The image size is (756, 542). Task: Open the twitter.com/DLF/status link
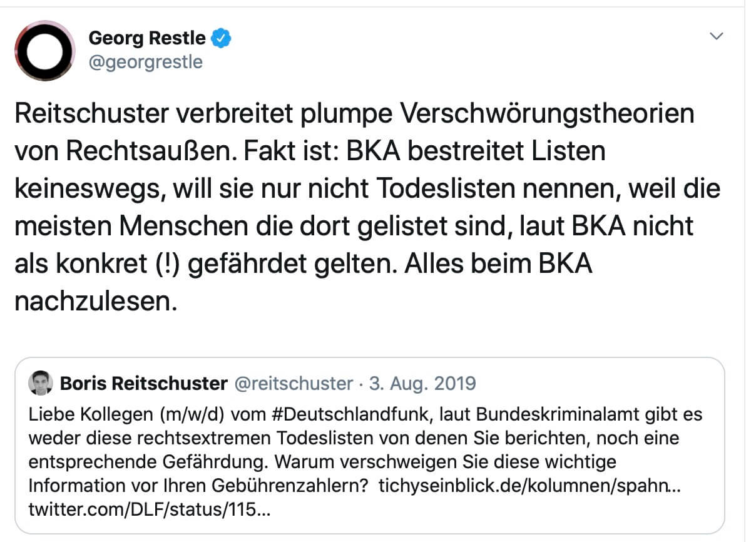pos(150,509)
